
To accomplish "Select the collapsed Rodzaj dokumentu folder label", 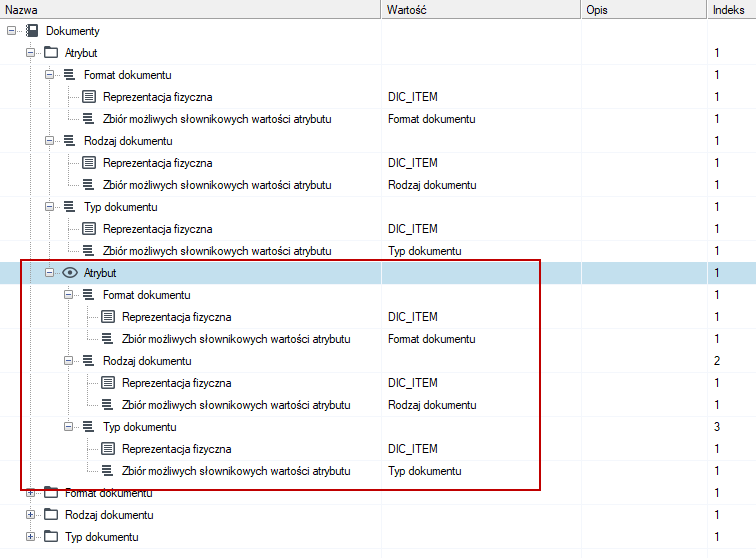I will coord(109,515).
